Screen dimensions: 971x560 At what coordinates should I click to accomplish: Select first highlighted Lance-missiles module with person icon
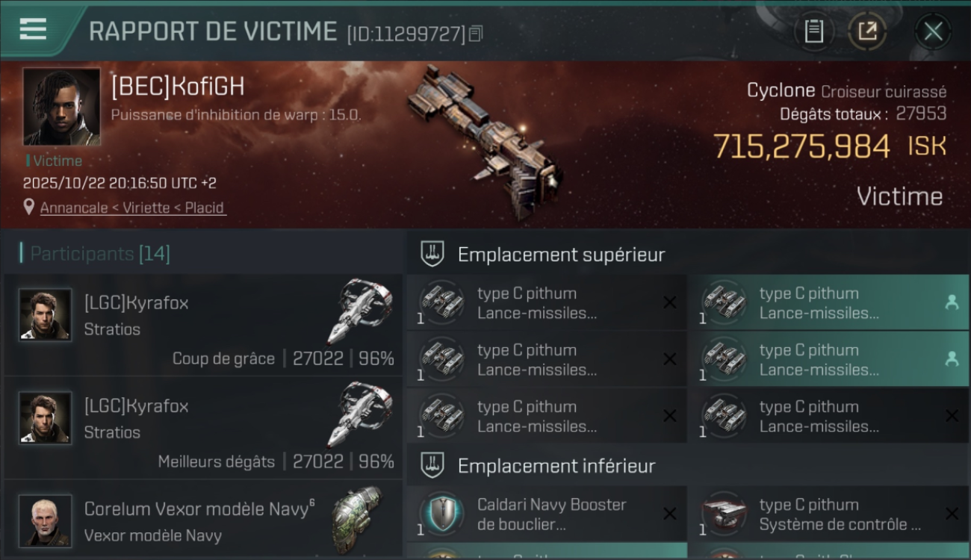(x=828, y=302)
